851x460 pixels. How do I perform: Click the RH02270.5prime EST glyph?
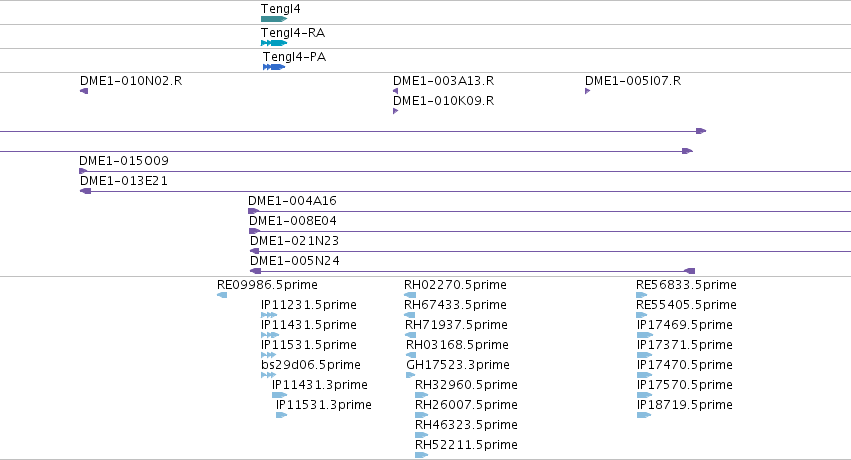(410, 295)
